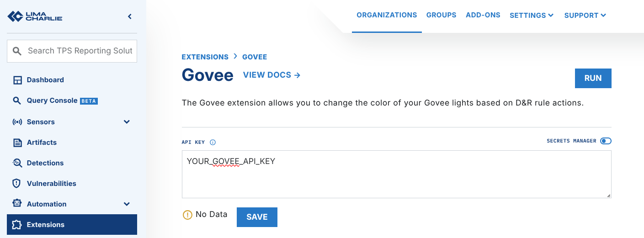Go to the Organizations tab

tap(387, 15)
